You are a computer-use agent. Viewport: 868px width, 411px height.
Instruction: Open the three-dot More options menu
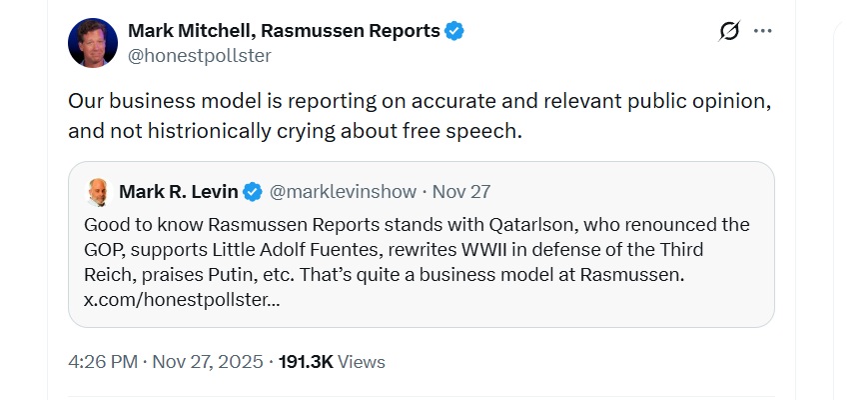pyautogui.click(x=763, y=31)
